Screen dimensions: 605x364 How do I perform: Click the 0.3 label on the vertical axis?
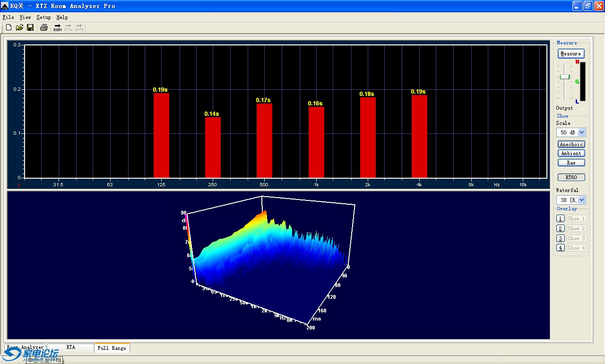[x=17, y=45]
